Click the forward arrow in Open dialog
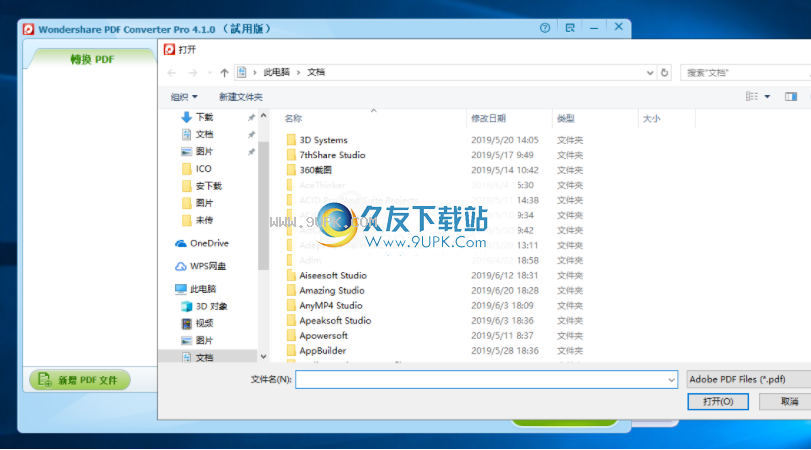The image size is (811, 450). (x=193, y=73)
